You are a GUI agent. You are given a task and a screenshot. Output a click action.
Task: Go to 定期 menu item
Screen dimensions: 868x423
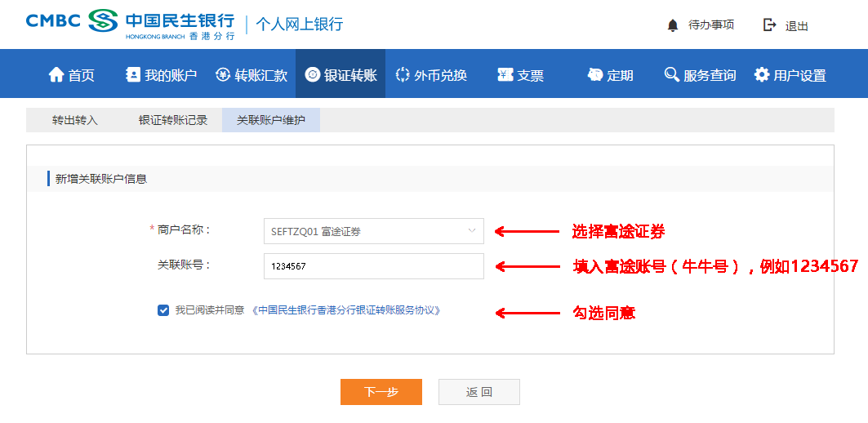(x=610, y=75)
